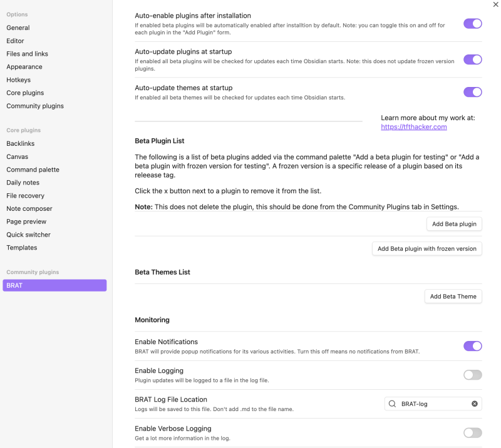501x448 pixels.
Task: Open the Community plugins settings tab
Action: [x=34, y=106]
